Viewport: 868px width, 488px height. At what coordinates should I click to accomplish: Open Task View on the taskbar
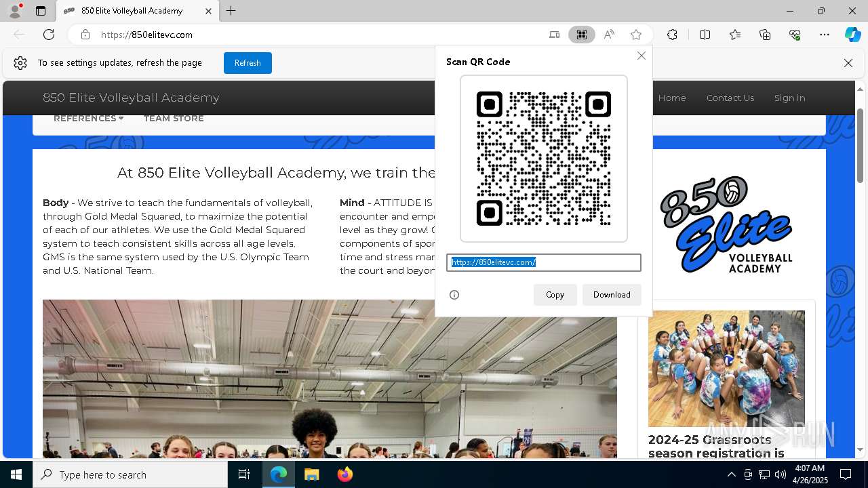tap(244, 474)
